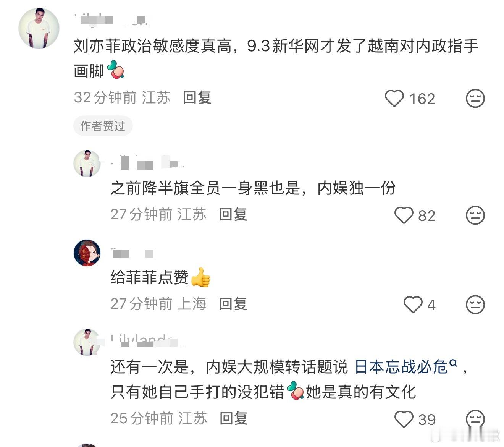Open avatar of 之前降半旗 reply author
Viewport: 504px width, 447px height.
click(87, 164)
